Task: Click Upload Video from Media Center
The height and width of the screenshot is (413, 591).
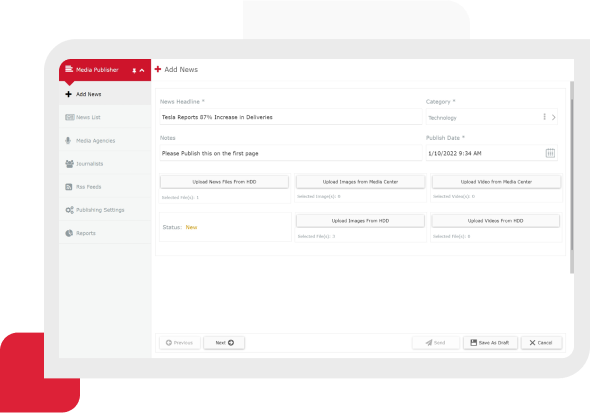Action: coord(496,182)
